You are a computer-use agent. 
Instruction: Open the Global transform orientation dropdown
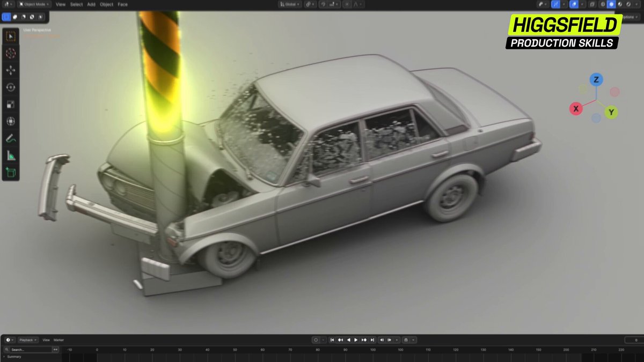(x=289, y=4)
